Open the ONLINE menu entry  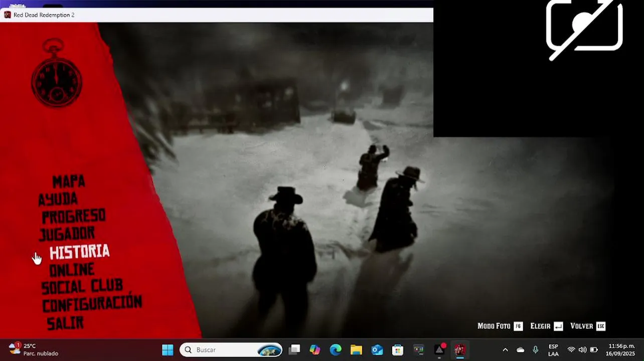pyautogui.click(x=72, y=269)
